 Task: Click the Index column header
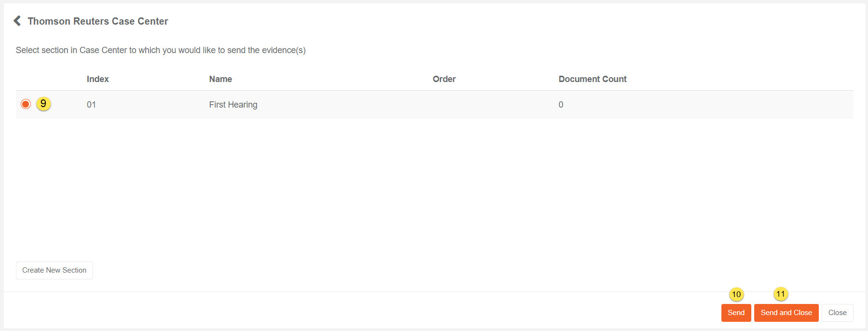pos(97,79)
